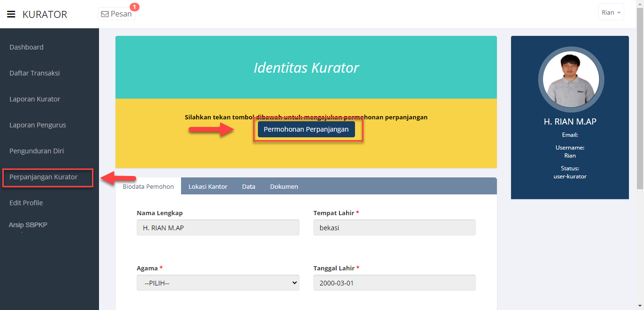Navigate to Pengunduran Diri page
Screen dimensions: 644x310
[x=37, y=151]
